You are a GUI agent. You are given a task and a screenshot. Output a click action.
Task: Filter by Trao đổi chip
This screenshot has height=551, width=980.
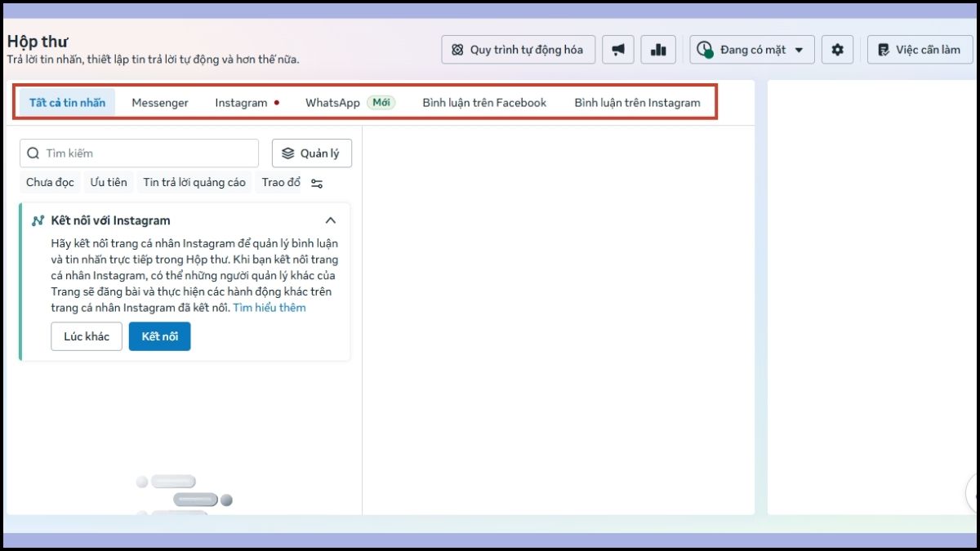point(280,182)
